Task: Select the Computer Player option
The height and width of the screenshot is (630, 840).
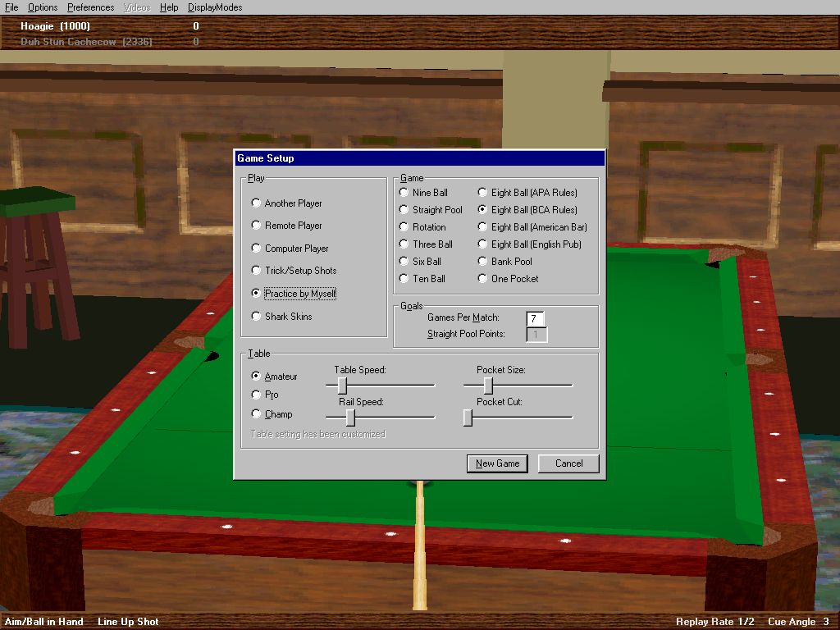Action: (290, 248)
